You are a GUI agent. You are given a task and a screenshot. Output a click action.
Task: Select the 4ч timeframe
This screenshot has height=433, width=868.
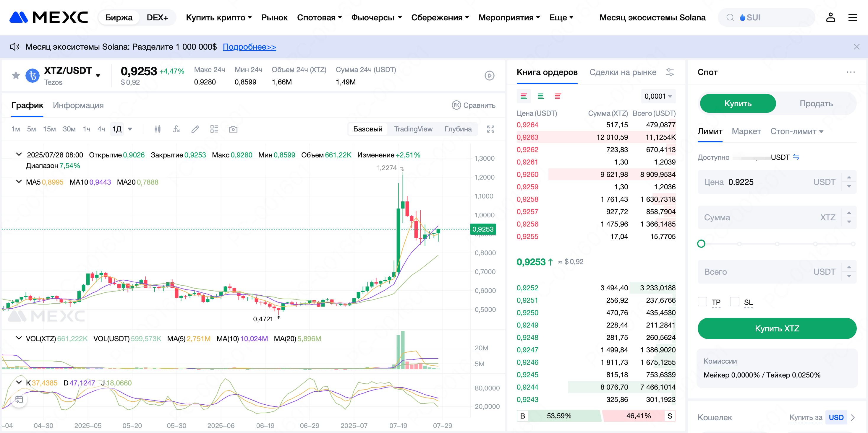coord(101,129)
